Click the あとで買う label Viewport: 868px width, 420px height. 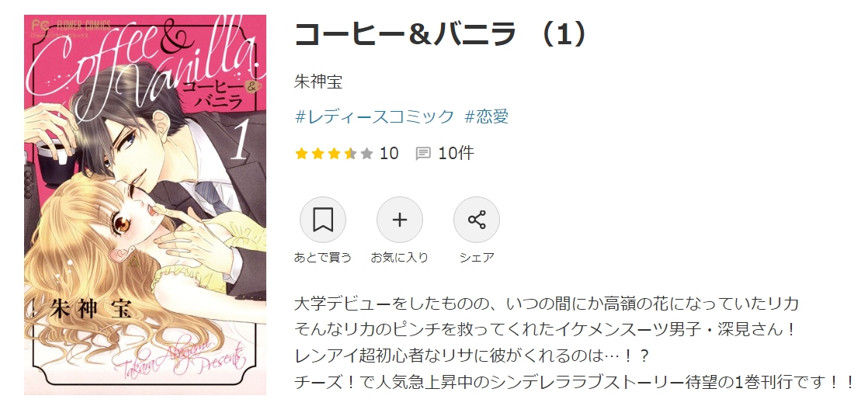click(323, 257)
